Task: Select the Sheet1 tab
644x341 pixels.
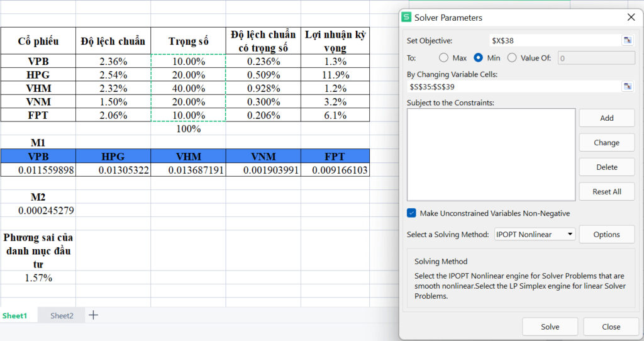Action: [15, 316]
